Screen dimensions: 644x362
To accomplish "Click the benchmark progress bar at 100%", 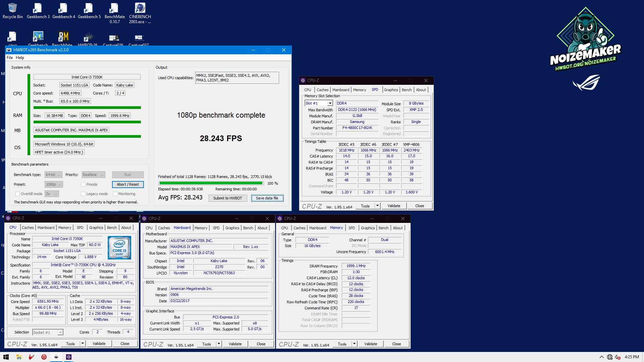I will pyautogui.click(x=211, y=183).
